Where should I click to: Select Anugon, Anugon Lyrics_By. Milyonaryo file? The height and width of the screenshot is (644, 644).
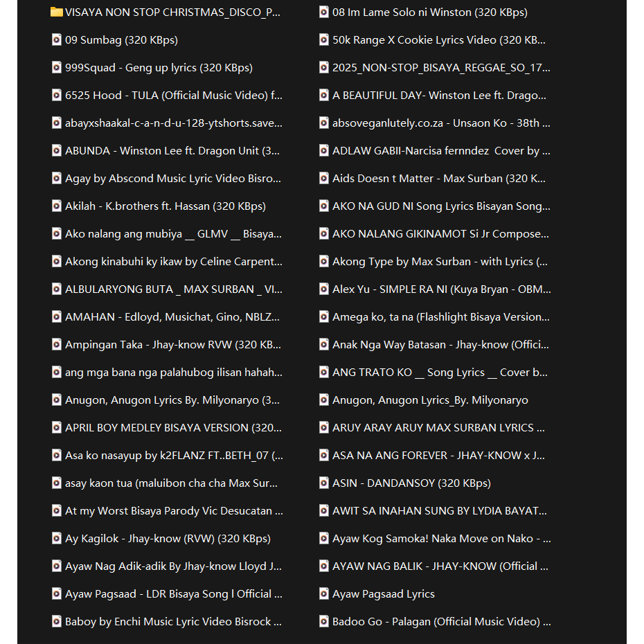coord(430,400)
